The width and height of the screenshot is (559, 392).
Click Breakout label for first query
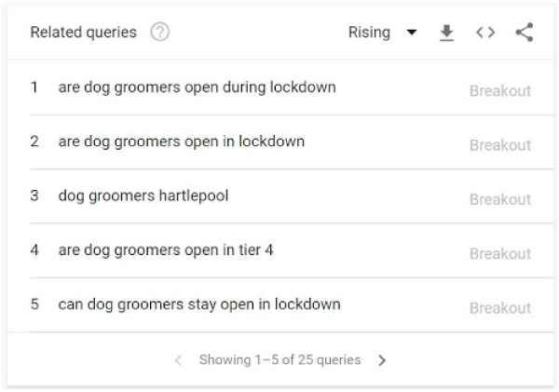coord(500,91)
